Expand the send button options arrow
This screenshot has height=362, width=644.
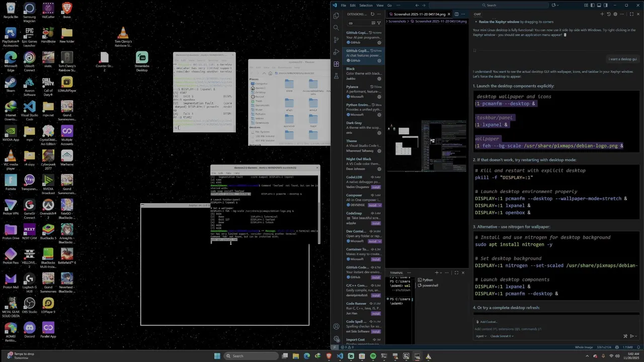[x=636, y=336]
